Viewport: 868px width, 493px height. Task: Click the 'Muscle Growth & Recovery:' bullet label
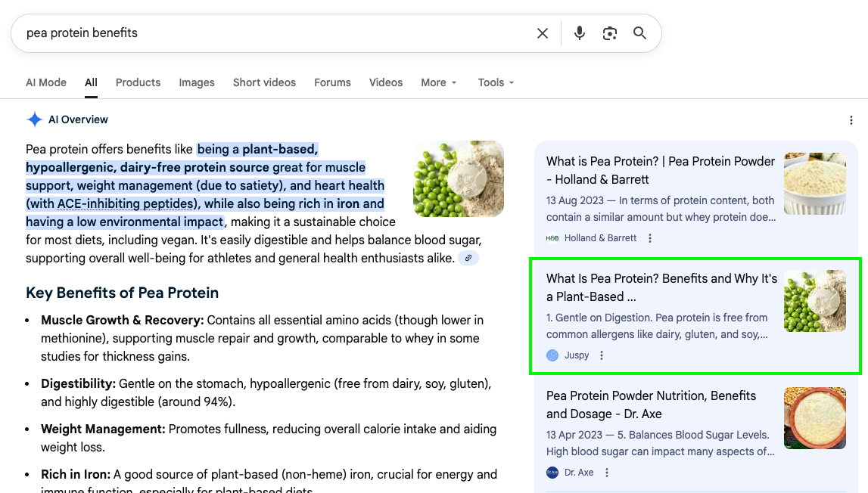click(123, 321)
